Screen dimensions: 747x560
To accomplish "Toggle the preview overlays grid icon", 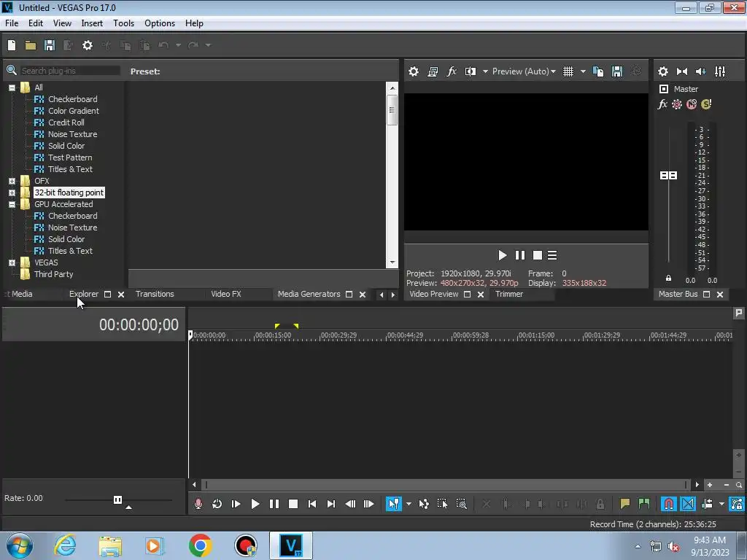I will click(568, 71).
